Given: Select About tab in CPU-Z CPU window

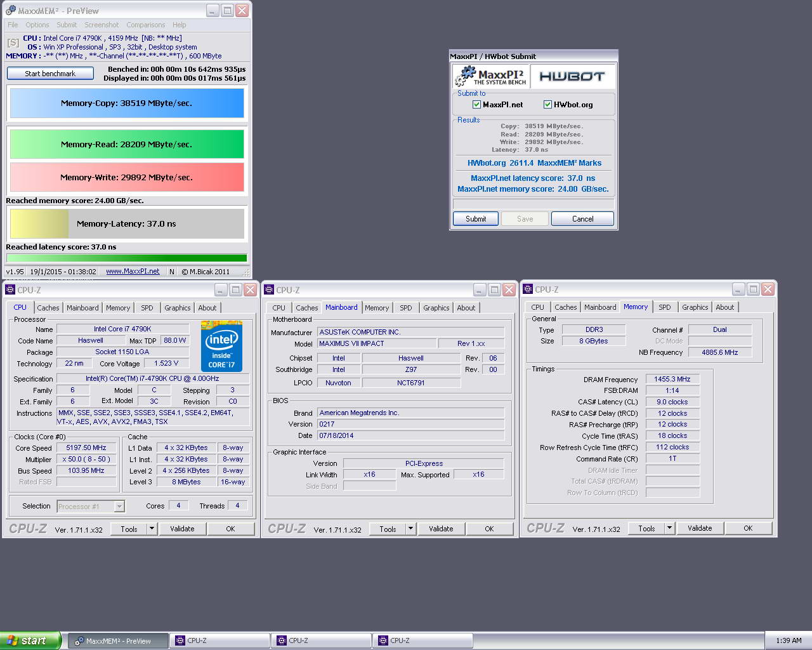Looking at the screenshot, I should pos(207,308).
